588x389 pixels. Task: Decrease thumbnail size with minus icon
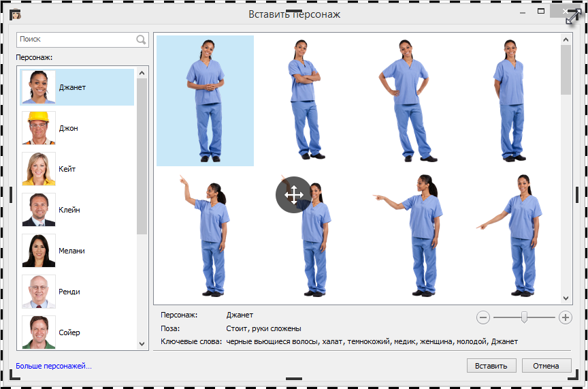(x=483, y=317)
